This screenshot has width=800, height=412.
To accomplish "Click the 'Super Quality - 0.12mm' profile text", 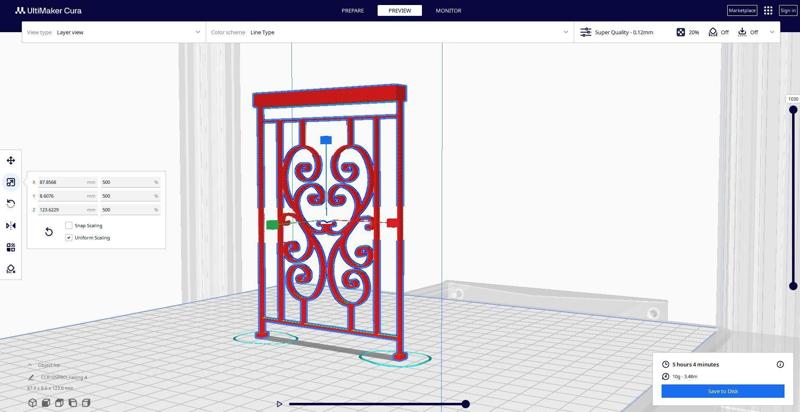I will pos(624,32).
